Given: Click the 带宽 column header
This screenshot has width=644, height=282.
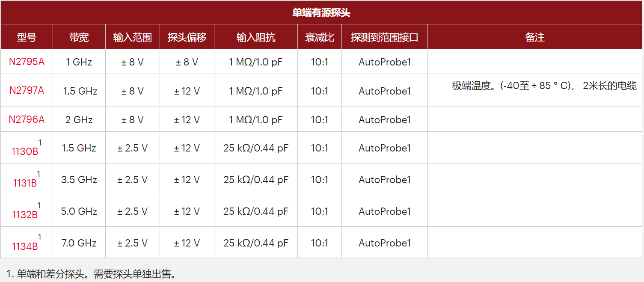Looking at the screenshot, I should (x=79, y=37).
